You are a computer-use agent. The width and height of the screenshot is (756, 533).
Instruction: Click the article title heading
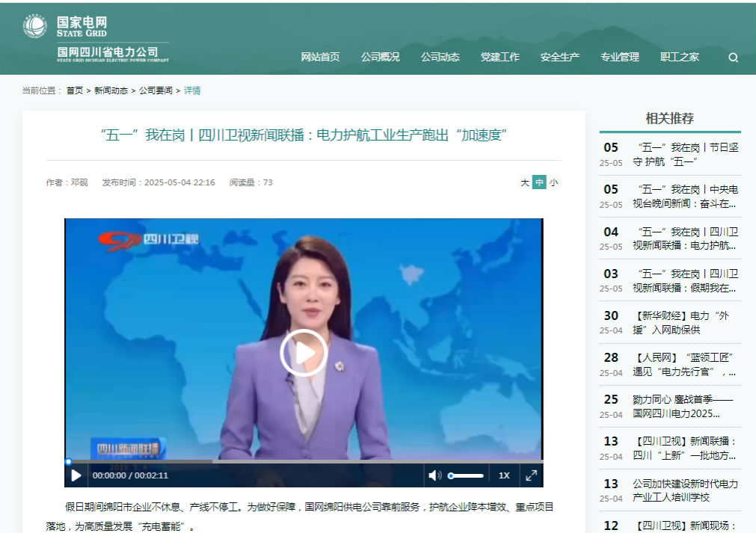(304, 135)
